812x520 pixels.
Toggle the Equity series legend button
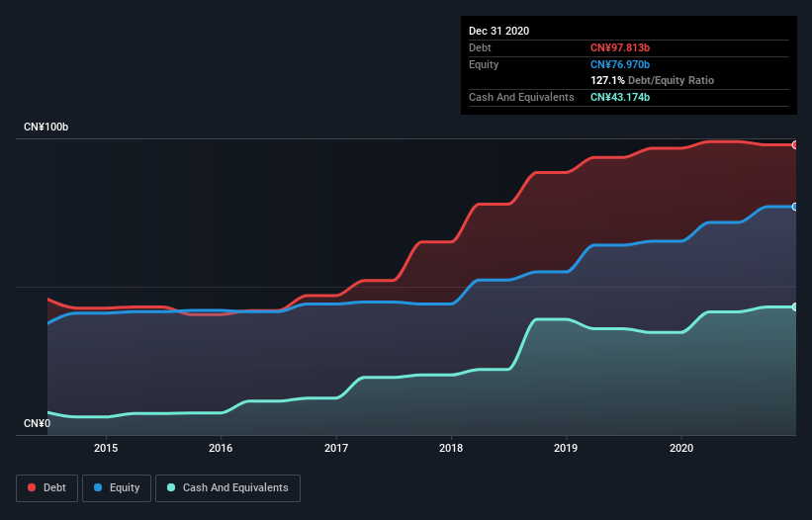[117, 488]
